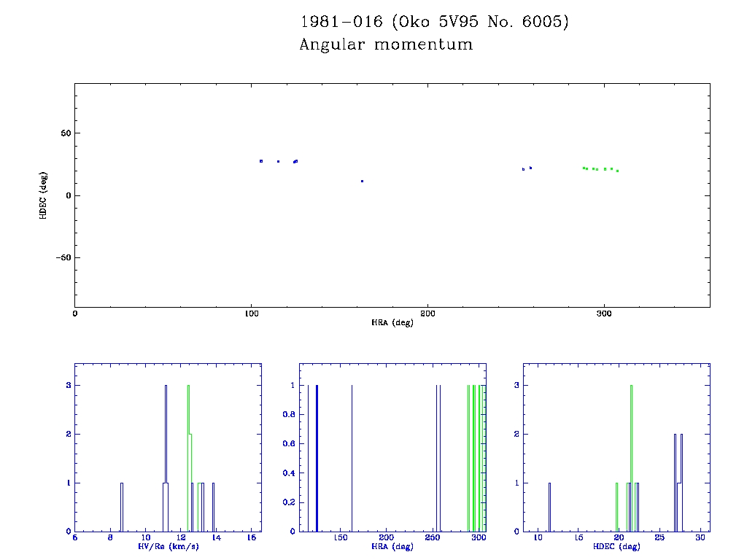
Task: Click the '200' tick label on scatter x-axis
Action: pyautogui.click(x=427, y=314)
